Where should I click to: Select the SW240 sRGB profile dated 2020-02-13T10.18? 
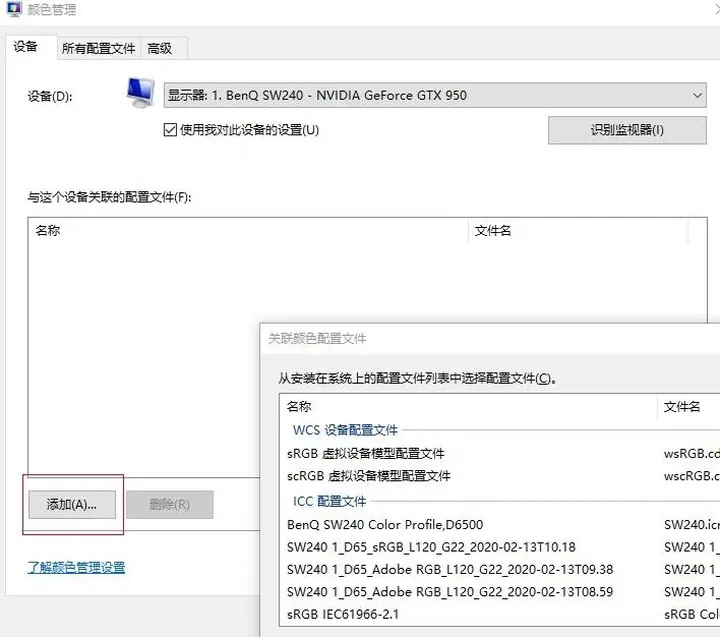431,547
